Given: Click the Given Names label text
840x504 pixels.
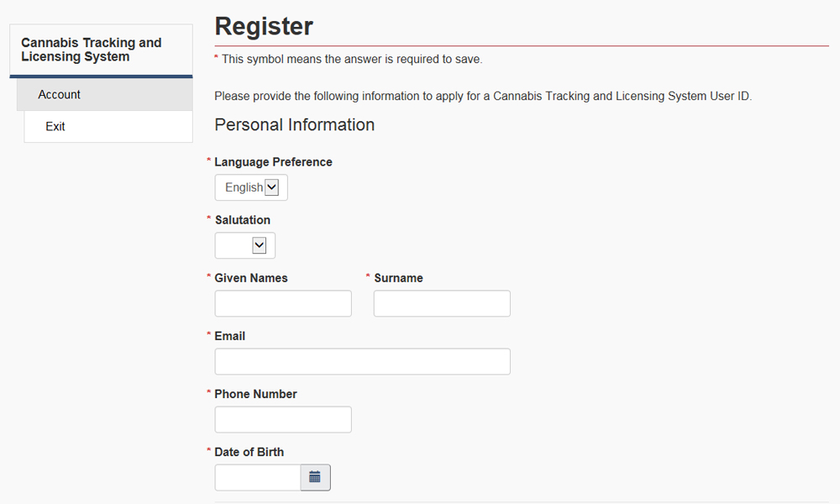Looking at the screenshot, I should click(x=251, y=278).
